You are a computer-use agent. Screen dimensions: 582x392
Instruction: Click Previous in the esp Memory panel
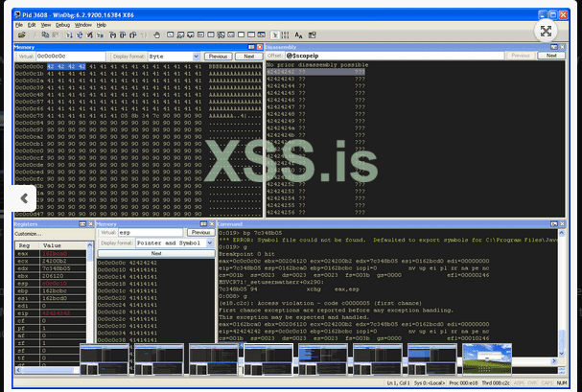point(200,232)
